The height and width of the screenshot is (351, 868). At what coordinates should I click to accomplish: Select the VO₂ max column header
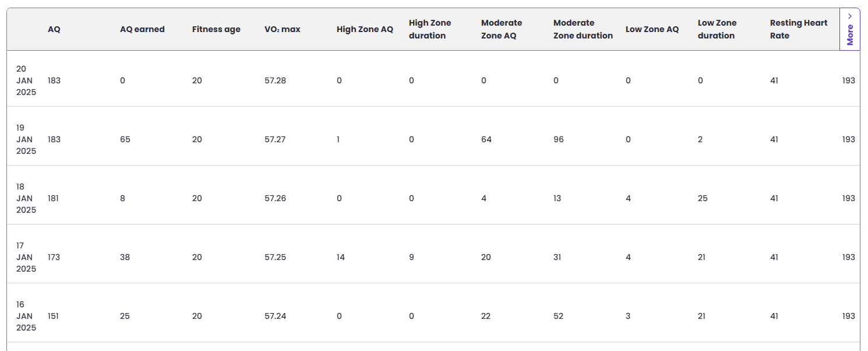(x=283, y=29)
